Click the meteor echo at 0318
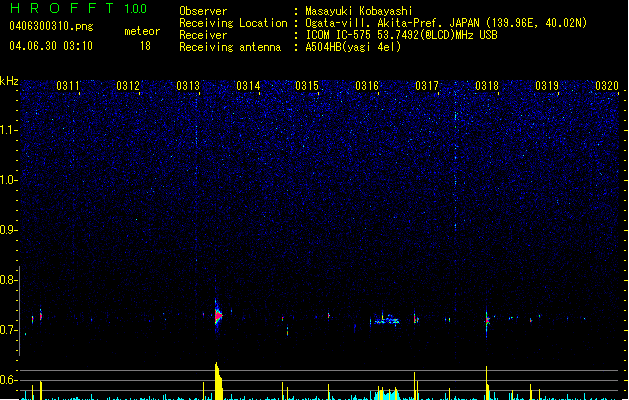The width and height of the screenshot is (629, 400). 487,321
